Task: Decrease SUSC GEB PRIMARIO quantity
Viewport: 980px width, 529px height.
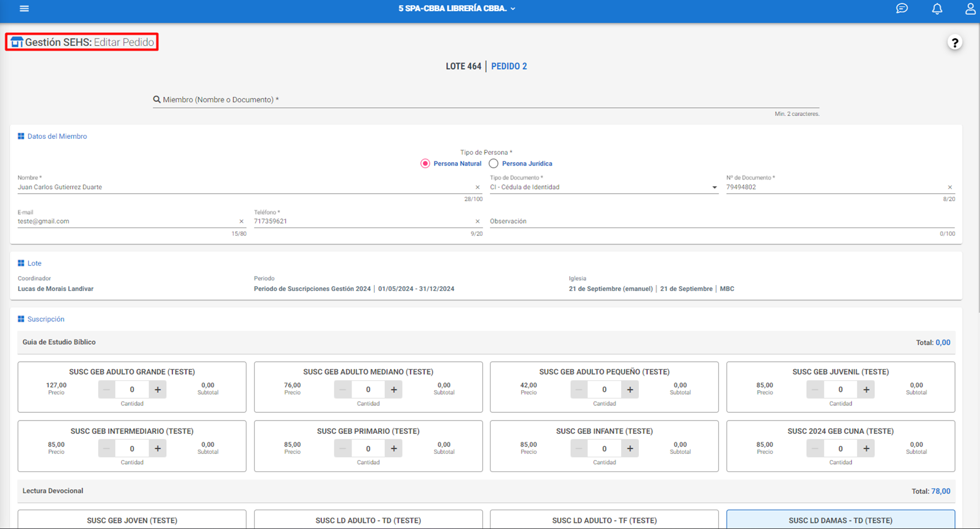Action: pos(343,448)
